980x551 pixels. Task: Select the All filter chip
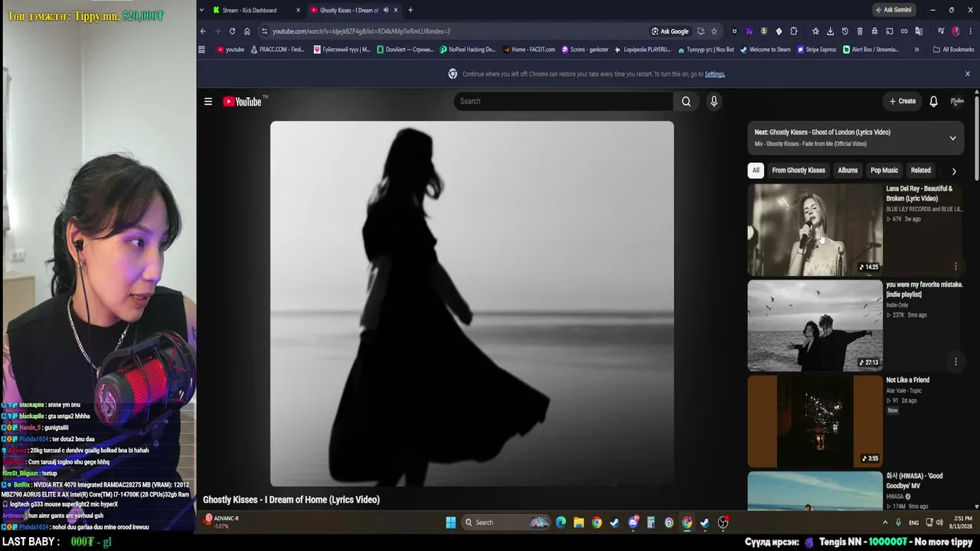click(x=756, y=170)
